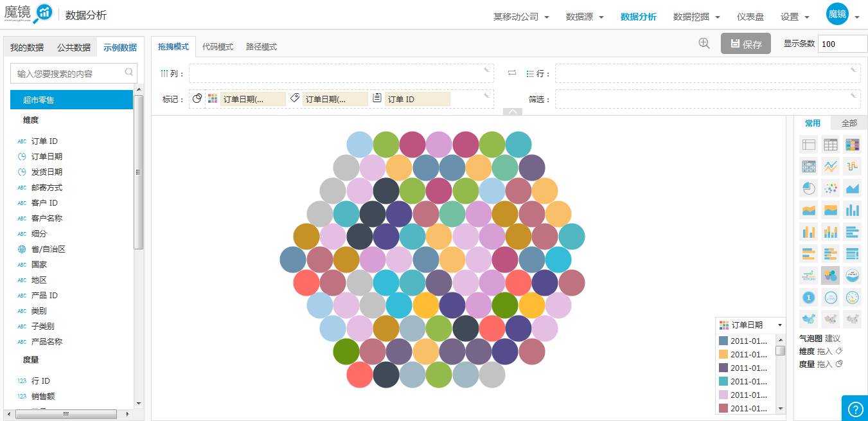Collapse the shelf panel with up chevron
Viewport: 868px width, 421px height.
513,111
